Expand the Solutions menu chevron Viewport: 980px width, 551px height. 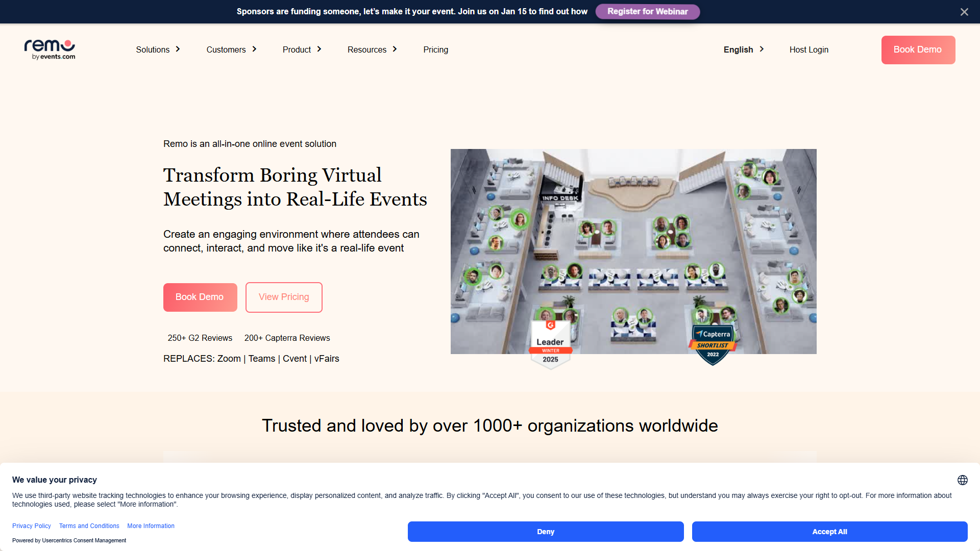click(178, 49)
